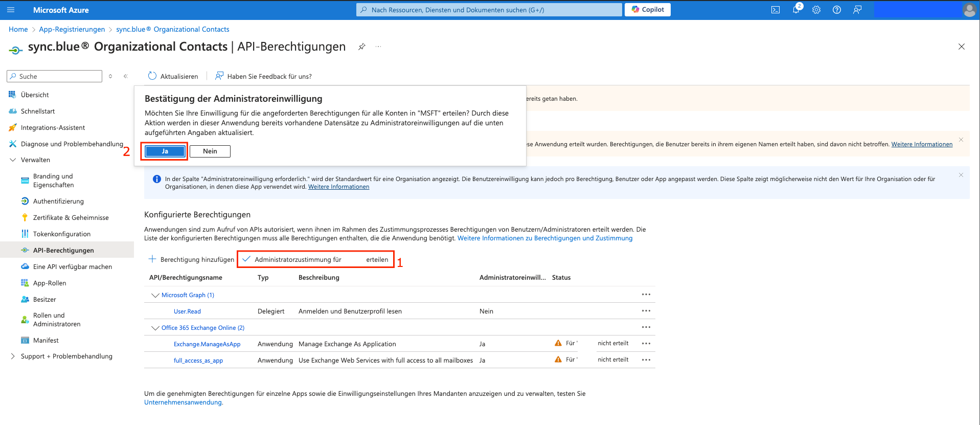Image resolution: width=980 pixels, height=425 pixels.
Task: Open Weitere Informationen link in info banner
Action: click(338, 187)
